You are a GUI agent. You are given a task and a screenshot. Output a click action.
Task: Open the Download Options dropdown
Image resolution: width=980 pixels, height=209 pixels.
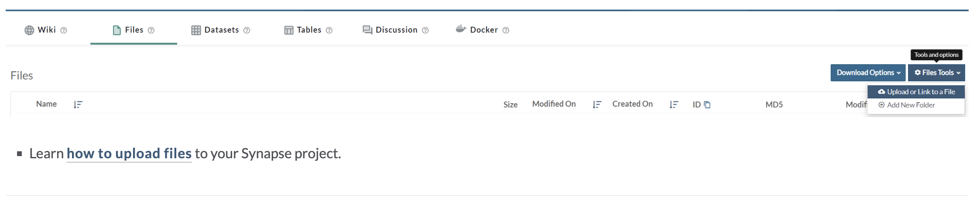pos(868,73)
